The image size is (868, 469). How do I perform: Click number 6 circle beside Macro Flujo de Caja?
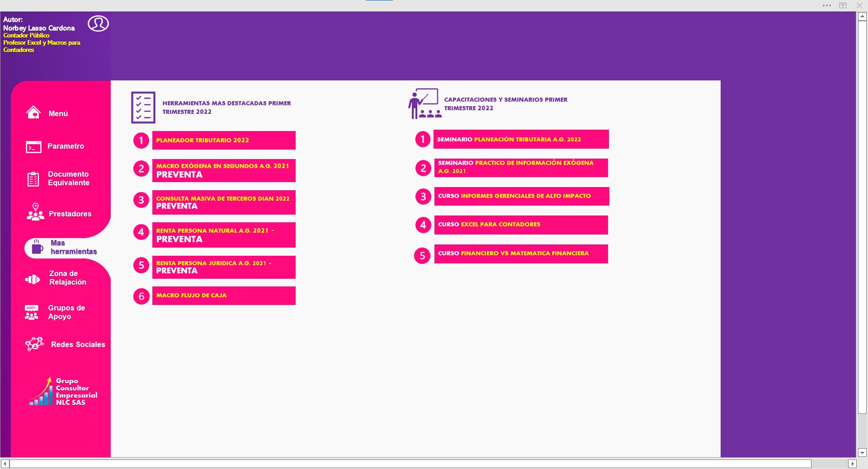(141, 296)
